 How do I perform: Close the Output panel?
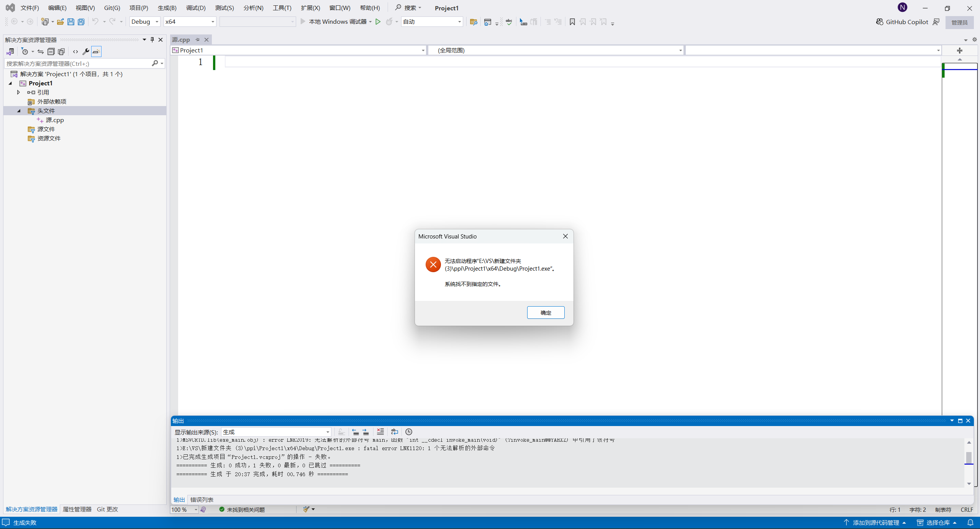968,421
